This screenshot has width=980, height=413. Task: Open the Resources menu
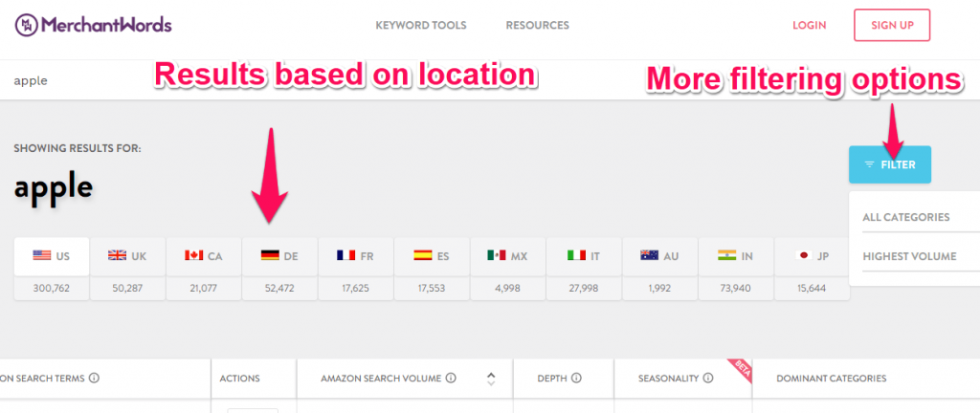pos(537,26)
